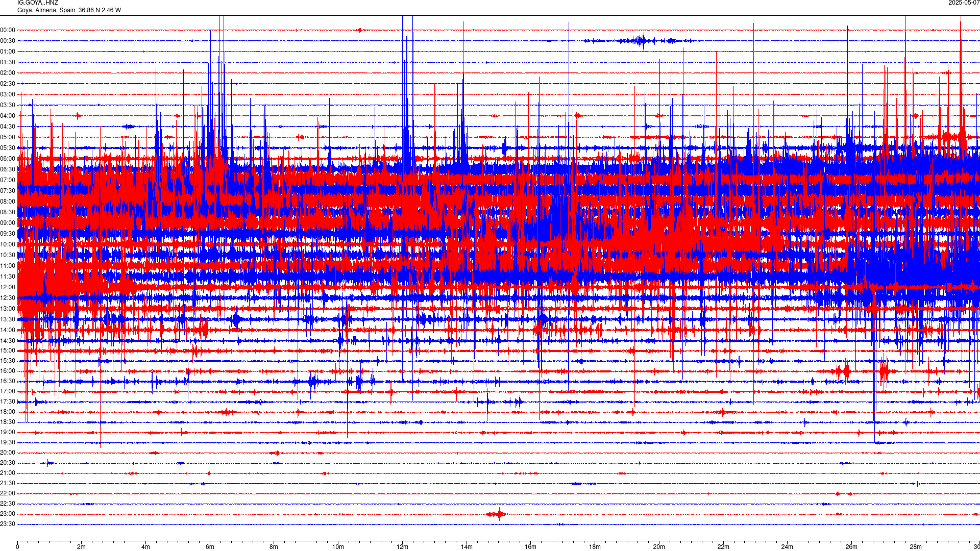Select the 16:00 trace time label
This screenshot has height=551, width=980.
click(x=8, y=371)
